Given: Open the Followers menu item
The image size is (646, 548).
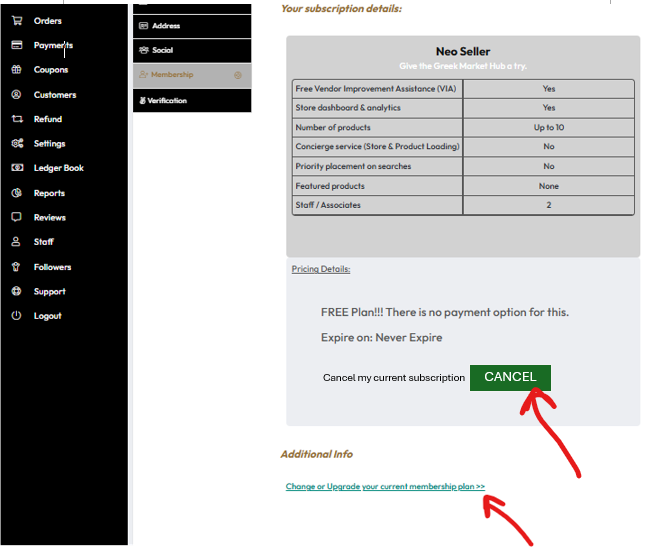Looking at the screenshot, I should point(52,267).
